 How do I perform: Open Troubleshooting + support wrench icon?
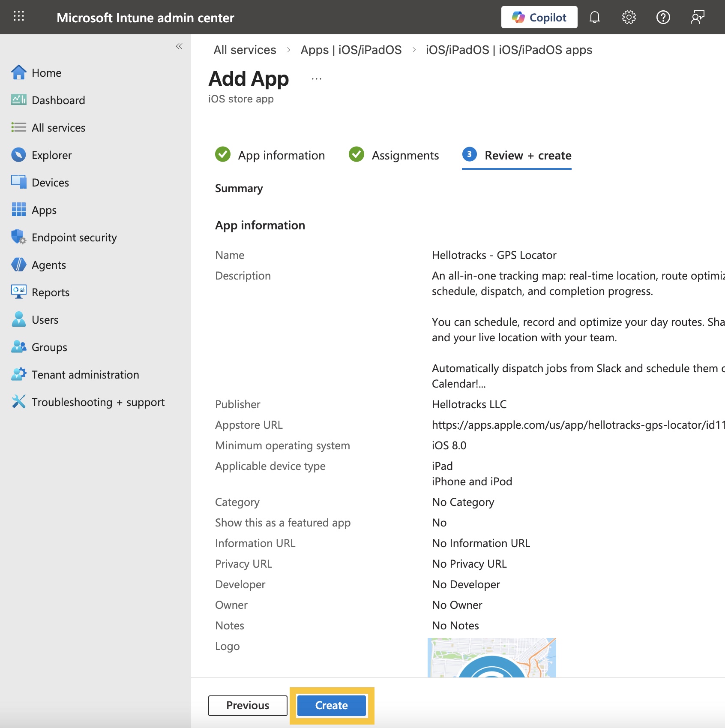18,402
